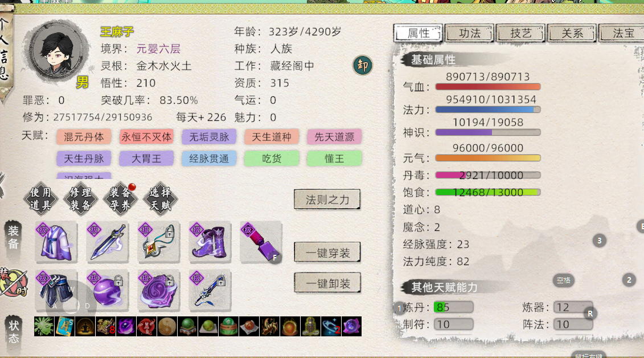Image resolution: width=644 pixels, height=358 pixels.
Task: Click the 混元丹体 talent tag
Action: coord(84,137)
